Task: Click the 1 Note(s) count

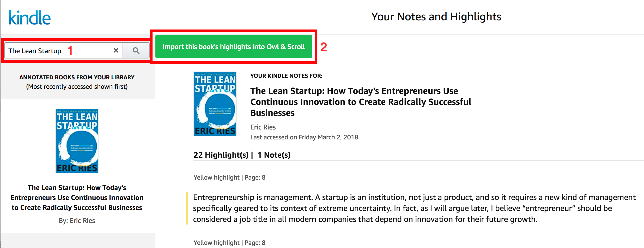Action: pyautogui.click(x=274, y=155)
